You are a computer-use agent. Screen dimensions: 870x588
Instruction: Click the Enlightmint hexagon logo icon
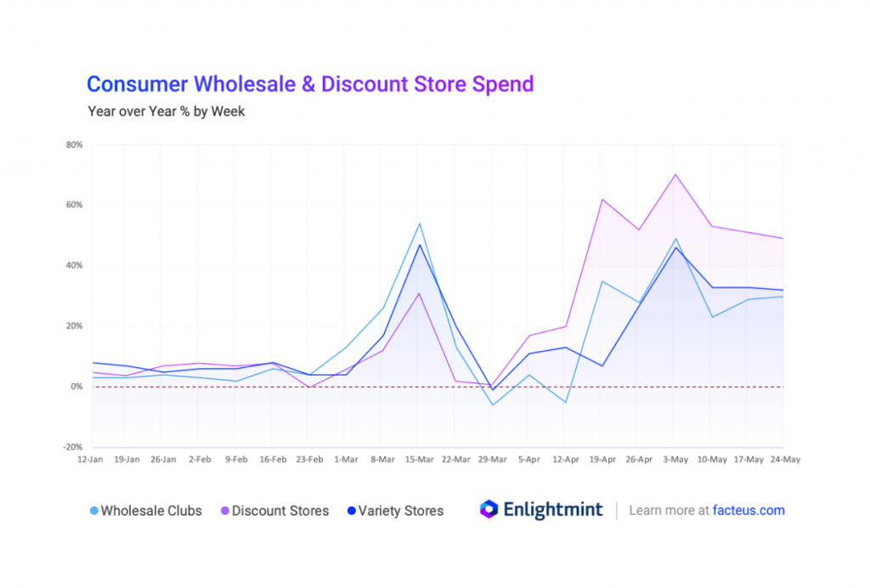click(x=489, y=510)
